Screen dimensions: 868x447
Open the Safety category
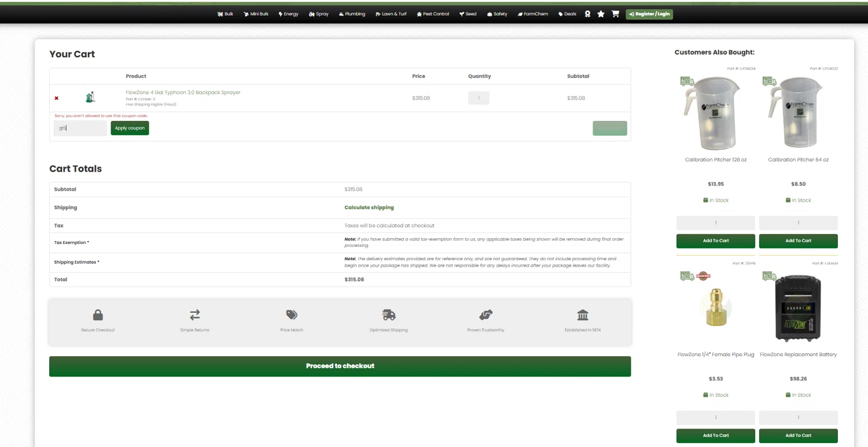(x=497, y=14)
